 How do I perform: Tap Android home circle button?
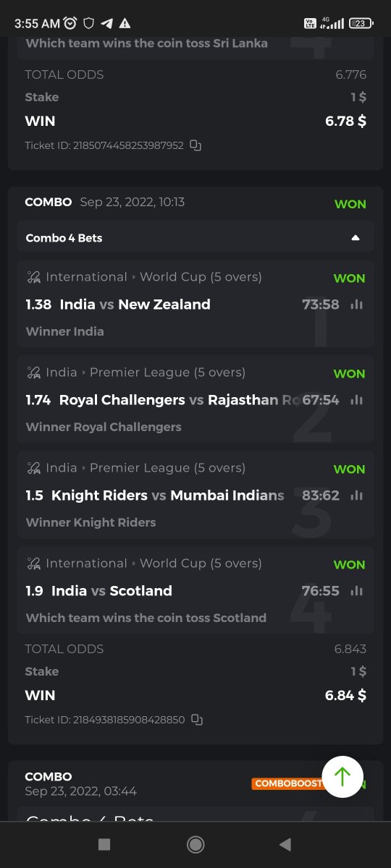(195, 844)
